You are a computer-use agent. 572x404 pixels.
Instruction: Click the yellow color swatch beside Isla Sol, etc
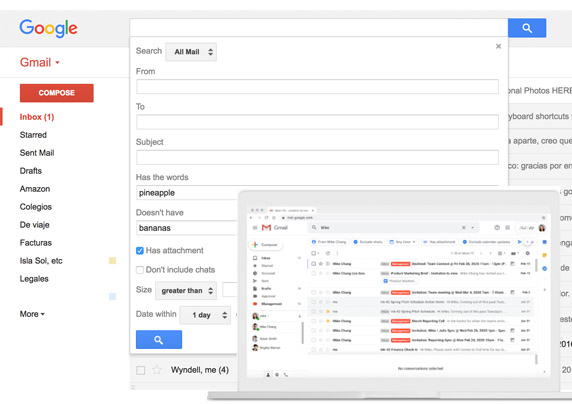pos(113,261)
